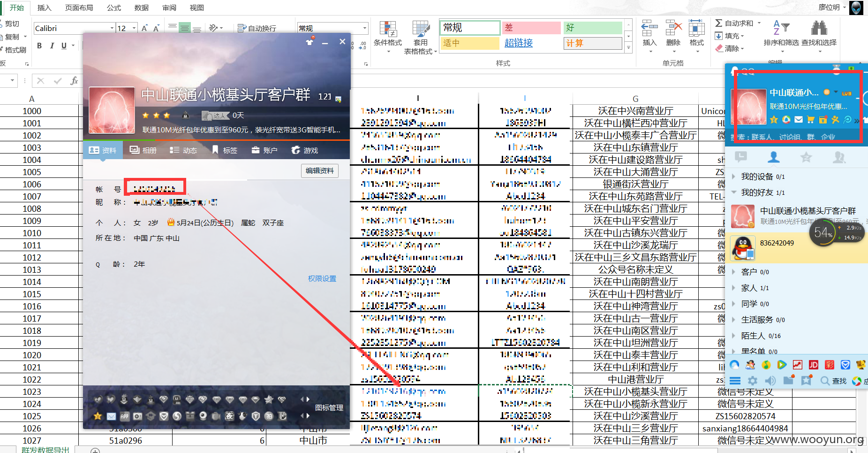This screenshot has width=868, height=453.
Task: Click the fx insert function icon
Action: pos(74,81)
